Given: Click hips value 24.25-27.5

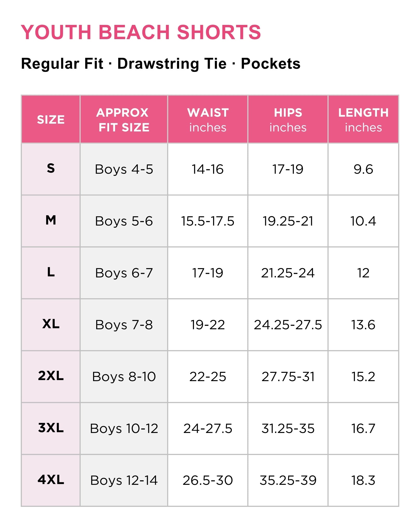Looking at the screenshot, I should pos(288,325).
